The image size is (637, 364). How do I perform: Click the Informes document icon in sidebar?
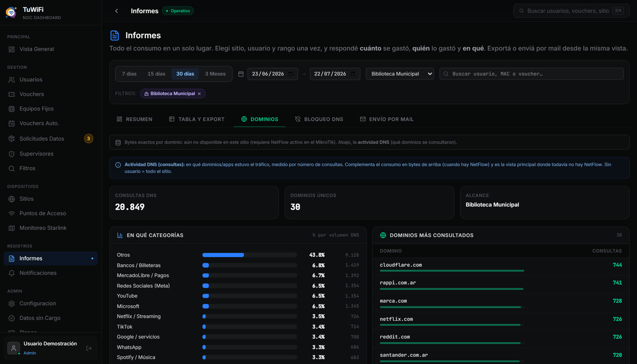pos(12,258)
